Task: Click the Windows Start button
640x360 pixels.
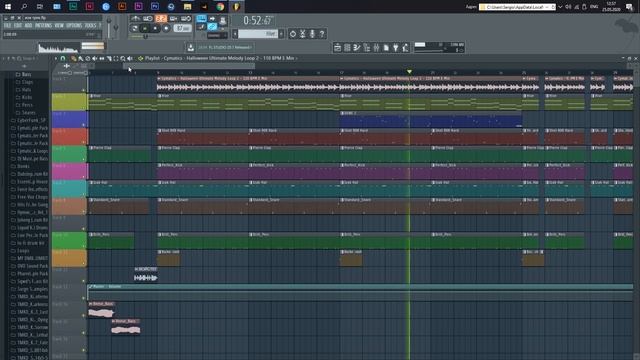Action: tap(8, 7)
